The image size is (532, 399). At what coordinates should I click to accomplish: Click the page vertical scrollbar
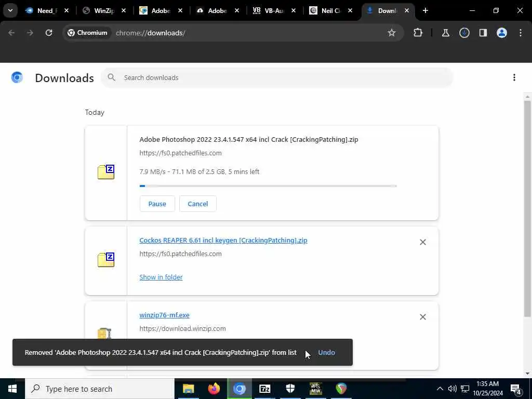click(527, 209)
